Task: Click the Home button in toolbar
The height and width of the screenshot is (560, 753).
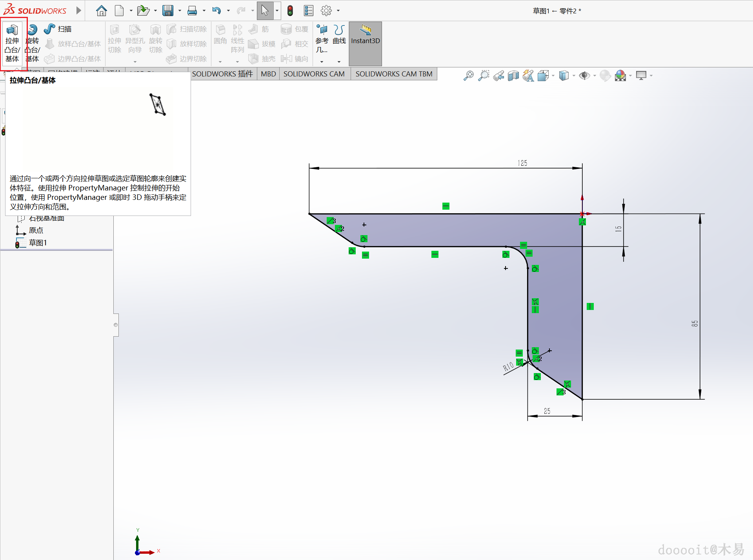Action: 101,11
